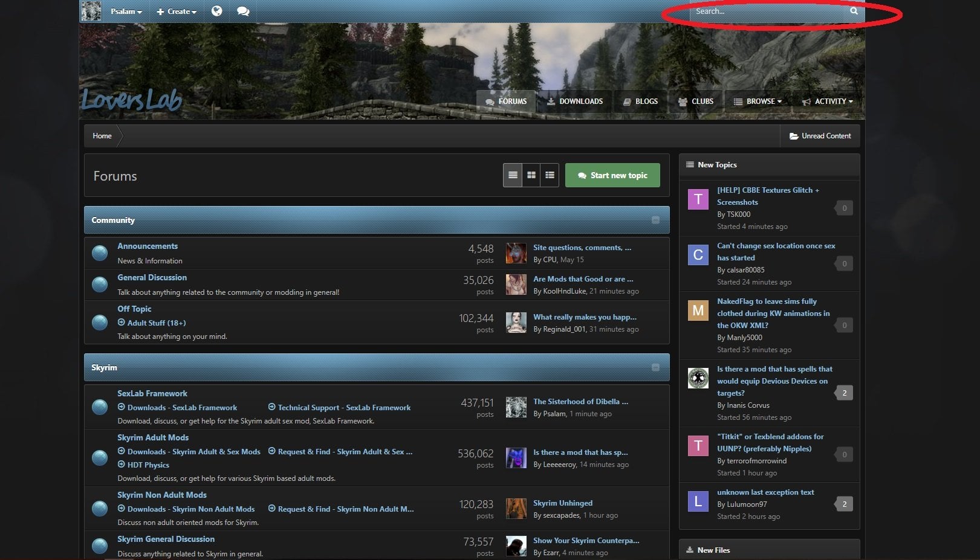
Task: Collapse the Community category
Action: coord(655,220)
